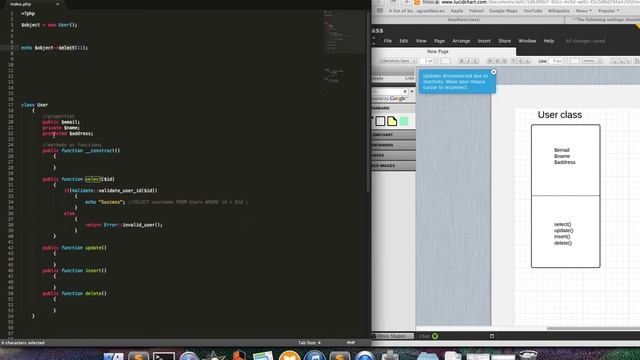Open the line style dropdown
The width and height of the screenshot is (640, 360).
click(x=591, y=61)
